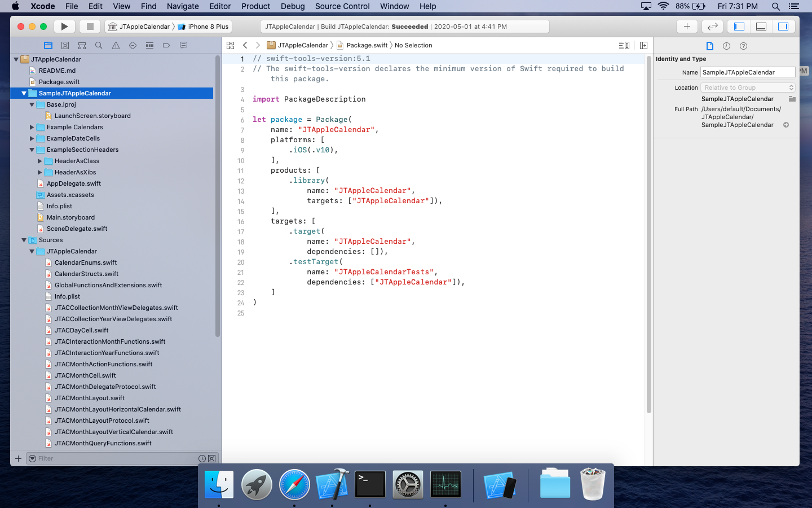
Task: Select the iPhone 8 Plus destination
Action: (x=204, y=27)
